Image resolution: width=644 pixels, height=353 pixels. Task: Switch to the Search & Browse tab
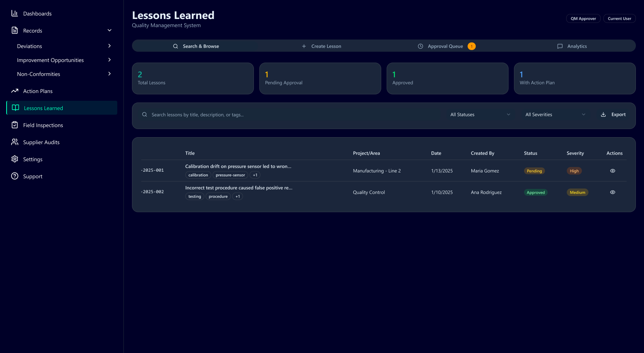[x=195, y=46]
